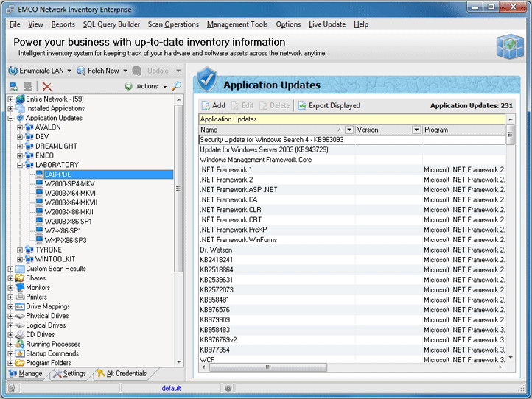Select the Windows Management Framework Core row

[x=351, y=160]
